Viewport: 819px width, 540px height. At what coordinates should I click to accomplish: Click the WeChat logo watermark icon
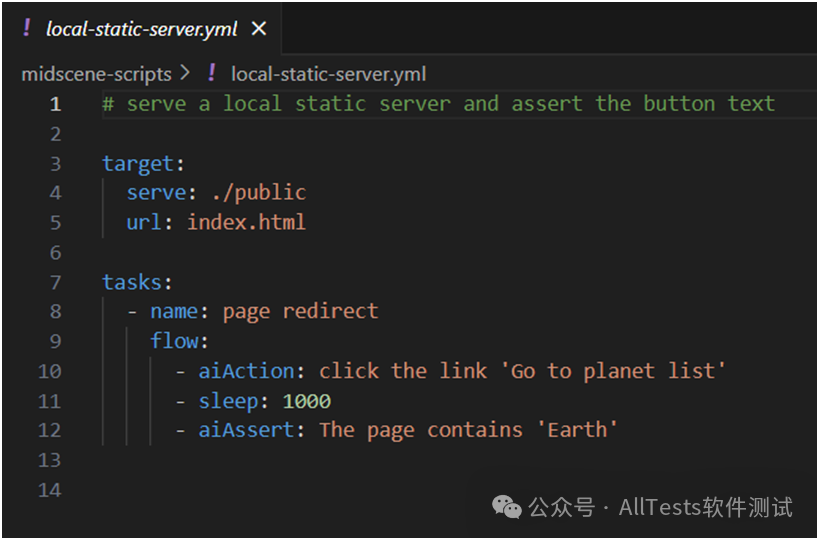[x=507, y=507]
